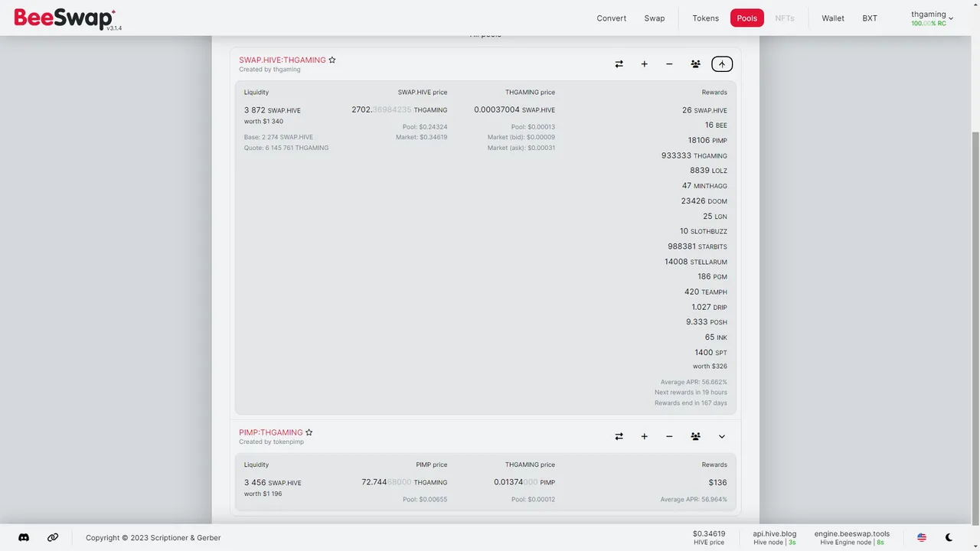Click 'Created by tokenpimp' text
Viewport: 980px width, 551px height.
pyautogui.click(x=271, y=442)
